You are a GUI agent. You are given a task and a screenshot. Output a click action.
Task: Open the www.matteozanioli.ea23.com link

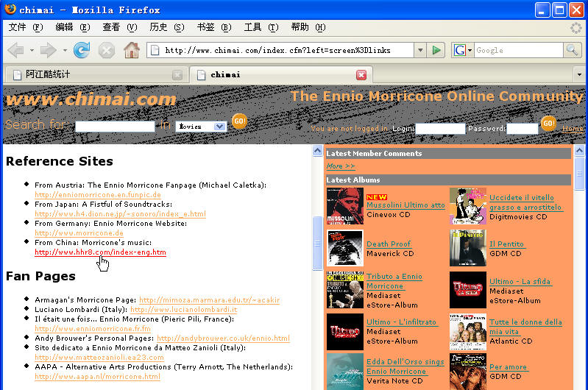tap(99, 358)
